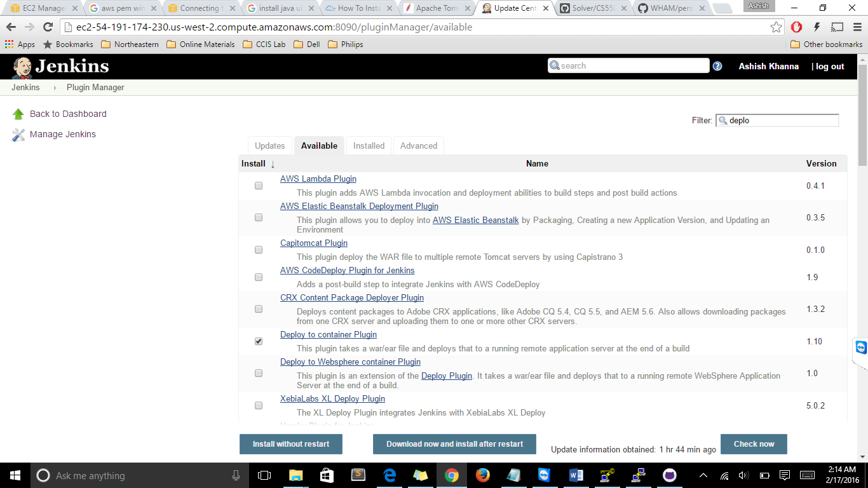Image resolution: width=868 pixels, height=488 pixels.
Task: Select the Capitomcat Plugin checkbox
Action: pyautogui.click(x=259, y=250)
